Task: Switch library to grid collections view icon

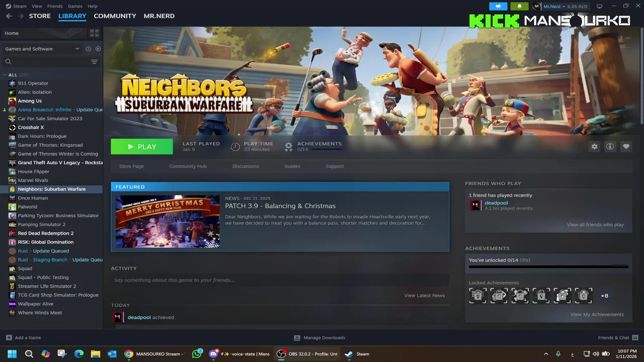Action: pos(94,33)
